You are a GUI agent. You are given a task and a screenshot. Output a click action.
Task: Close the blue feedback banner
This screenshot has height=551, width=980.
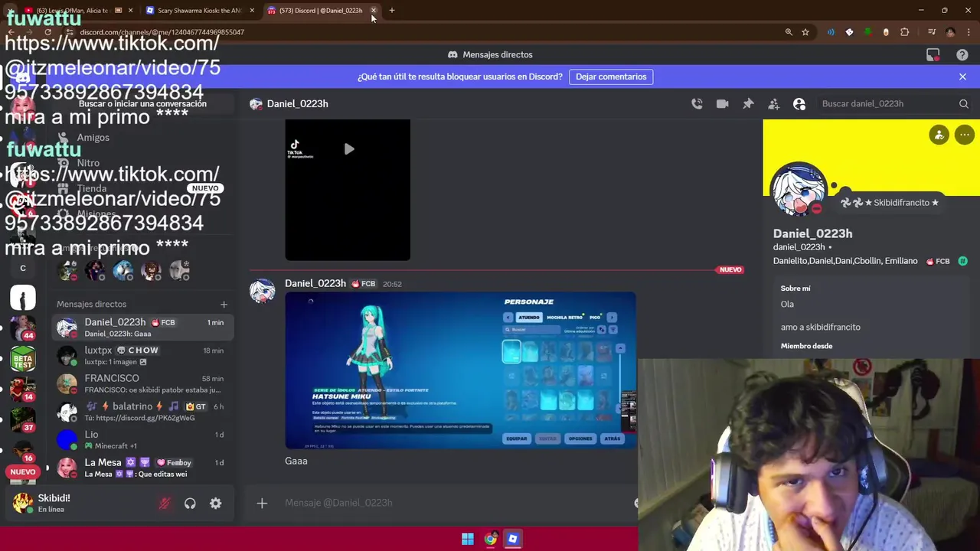(x=962, y=77)
